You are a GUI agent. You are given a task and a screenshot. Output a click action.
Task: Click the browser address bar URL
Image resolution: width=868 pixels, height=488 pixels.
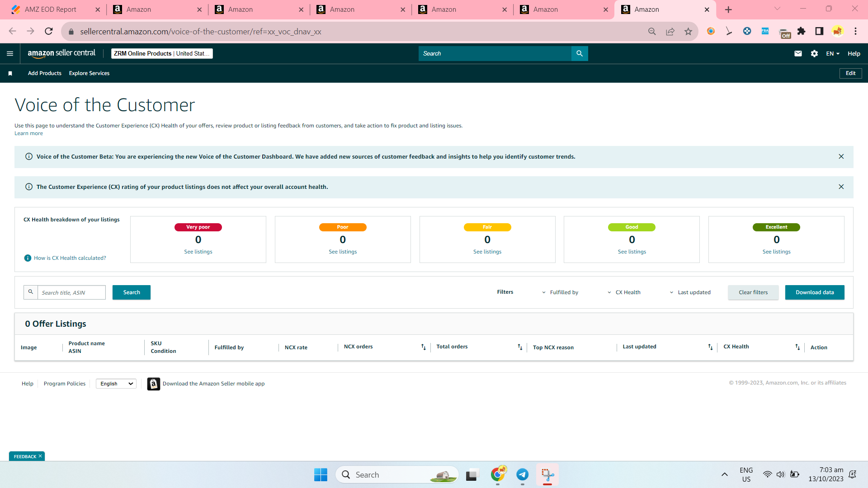pyautogui.click(x=201, y=32)
